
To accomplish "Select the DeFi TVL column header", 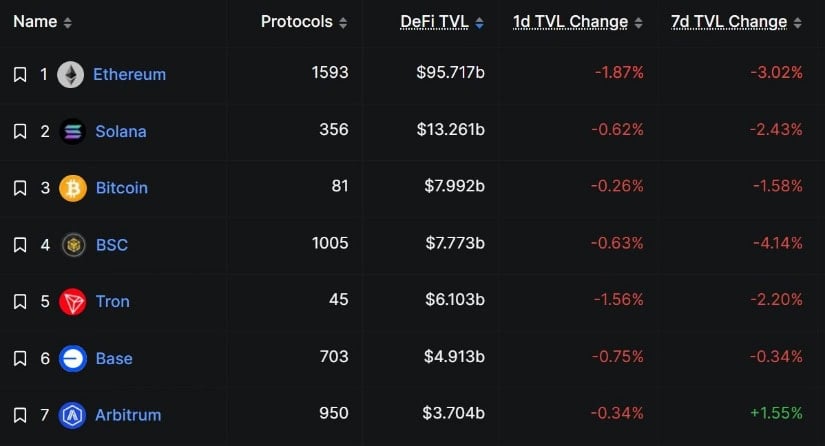I will [435, 22].
